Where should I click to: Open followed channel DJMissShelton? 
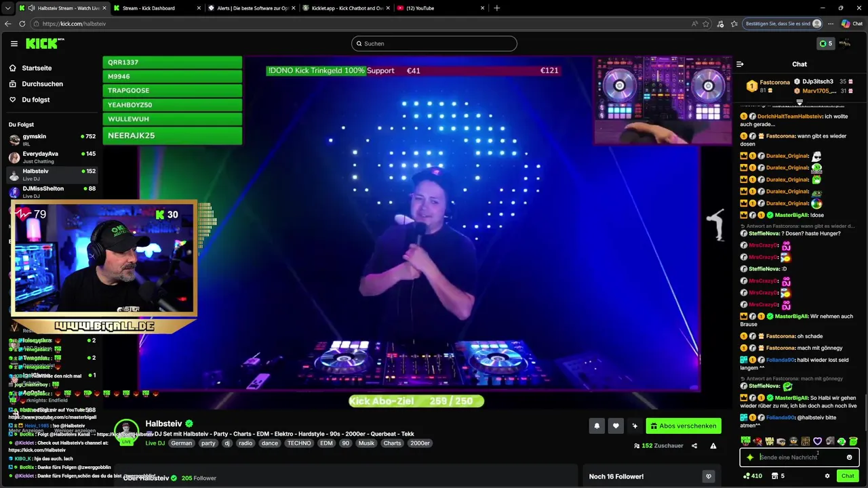[52, 192]
